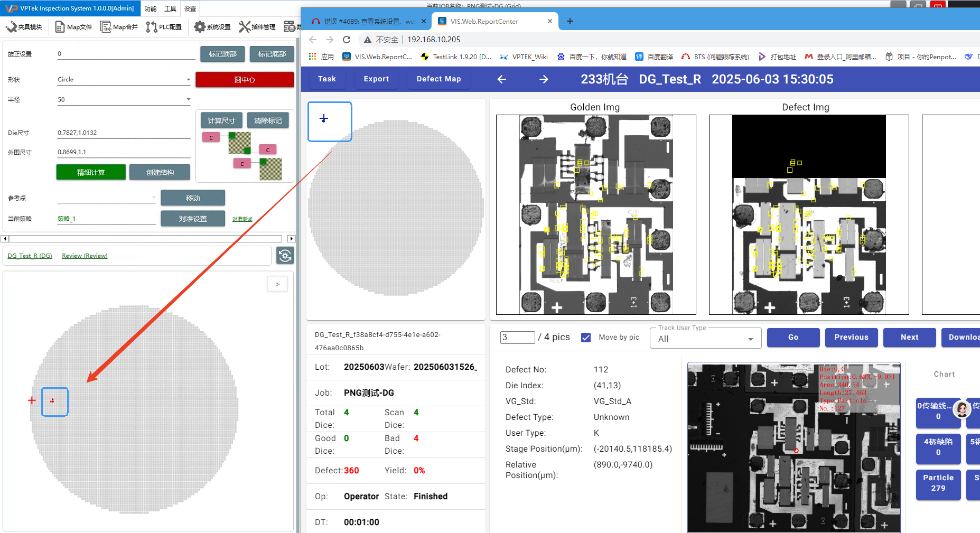Click the Export button in ReportCenter
Viewport: 980px width, 533px height.
[x=376, y=79]
